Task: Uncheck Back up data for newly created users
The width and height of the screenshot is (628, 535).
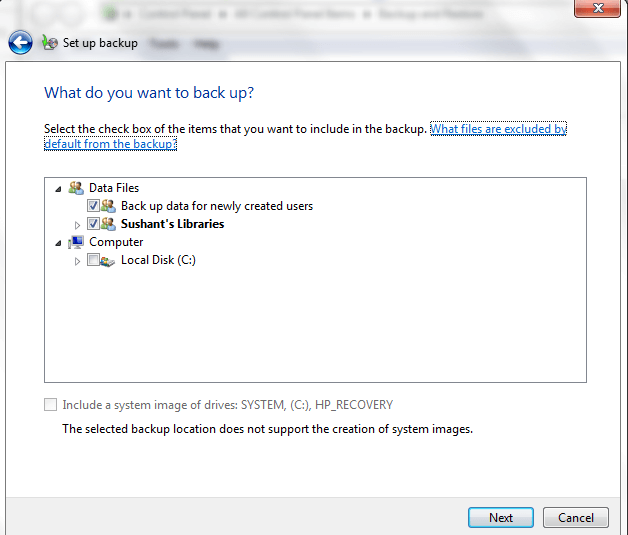Action: click(93, 206)
